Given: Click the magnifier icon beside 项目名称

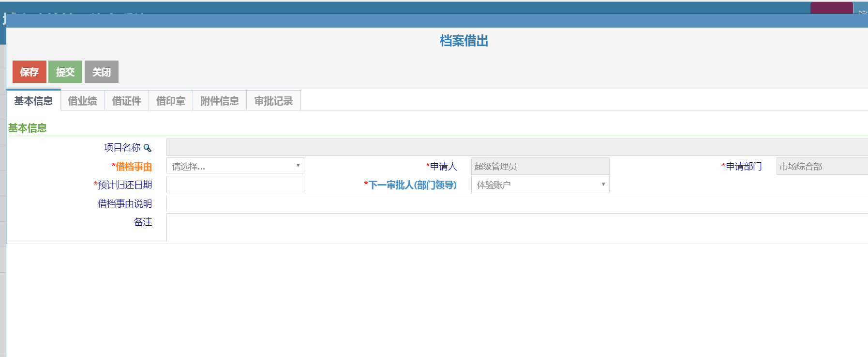Looking at the screenshot, I should (x=148, y=148).
